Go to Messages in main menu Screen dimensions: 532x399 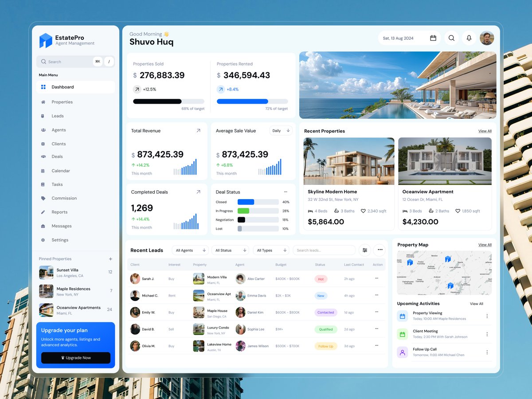pyautogui.click(x=62, y=226)
